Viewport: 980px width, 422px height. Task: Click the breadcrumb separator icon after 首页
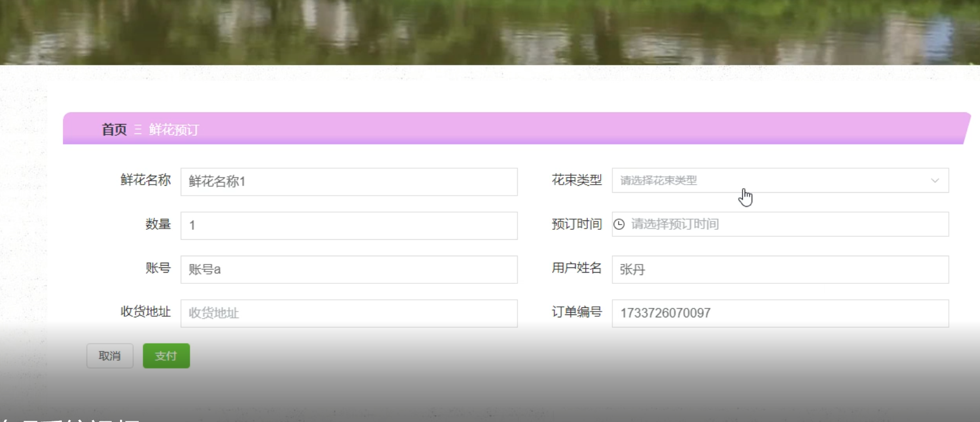click(x=138, y=130)
